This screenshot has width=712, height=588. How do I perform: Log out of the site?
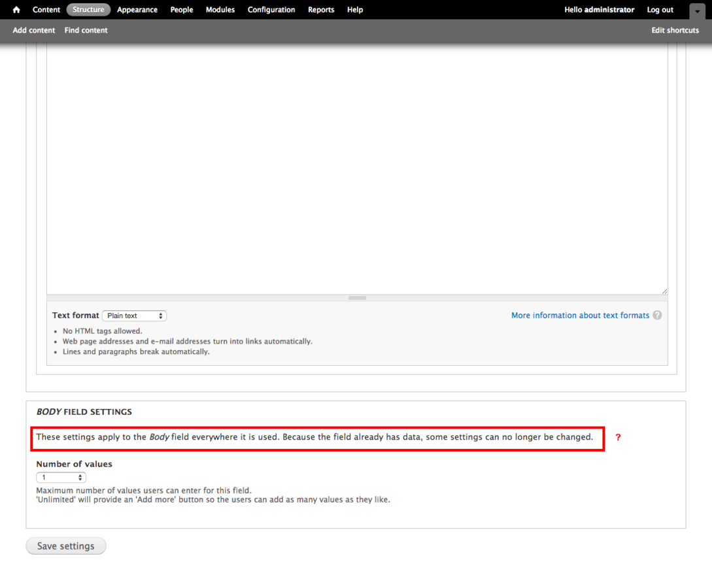(x=660, y=10)
